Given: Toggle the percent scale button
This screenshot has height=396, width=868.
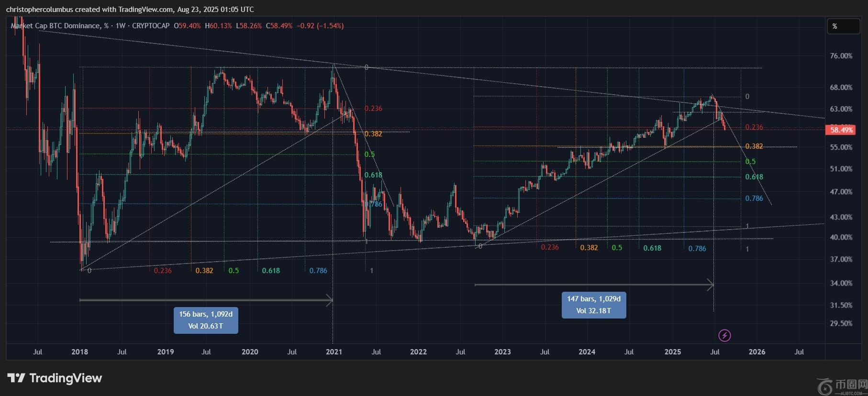Looking at the screenshot, I should point(843,26).
